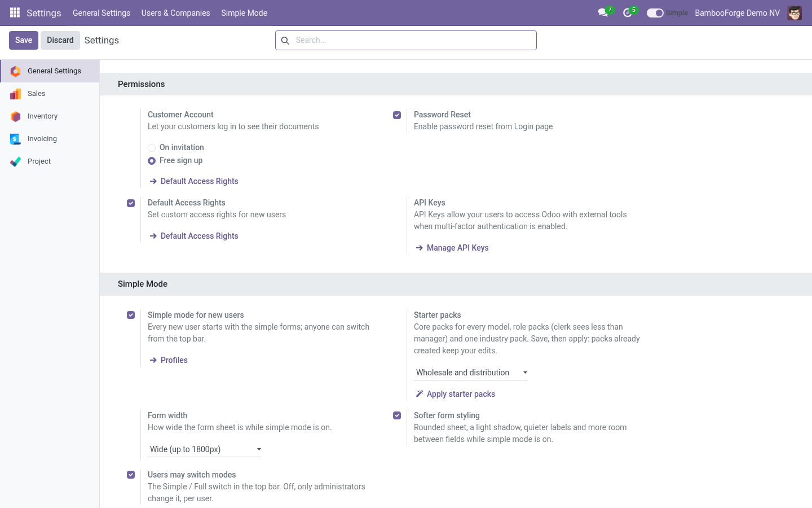
Task: Open the Profiles link
Action: click(x=169, y=360)
